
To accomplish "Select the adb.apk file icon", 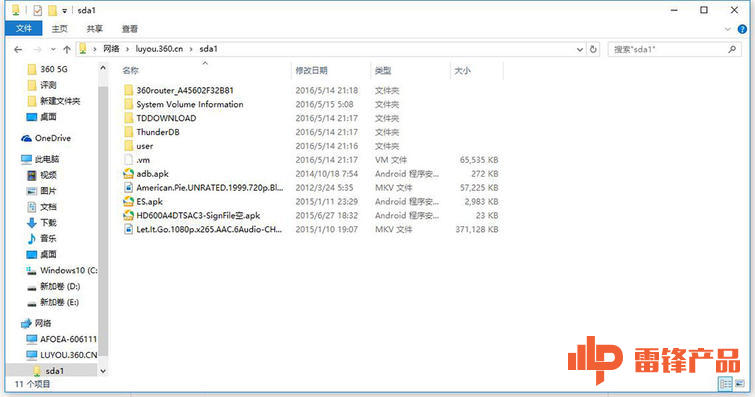I will coord(129,173).
